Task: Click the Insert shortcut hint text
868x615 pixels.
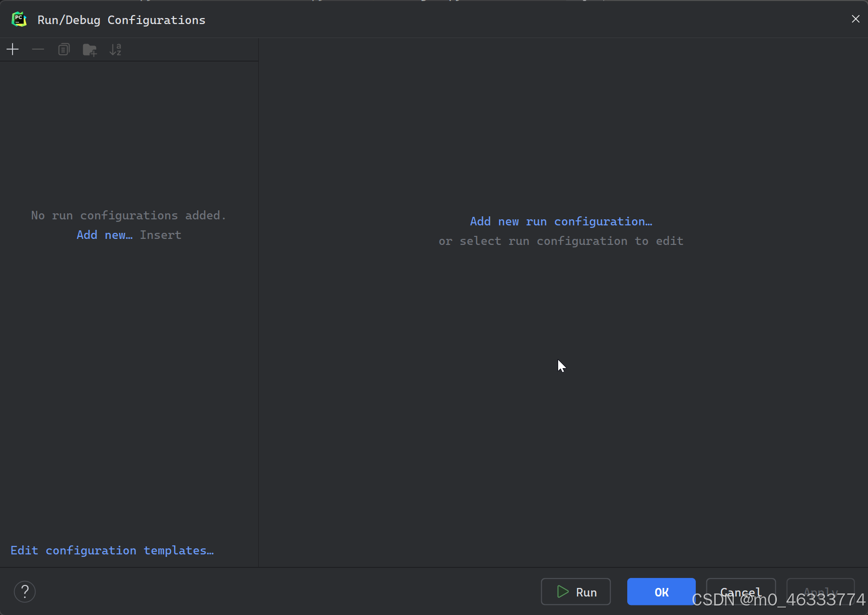Action: (160, 234)
